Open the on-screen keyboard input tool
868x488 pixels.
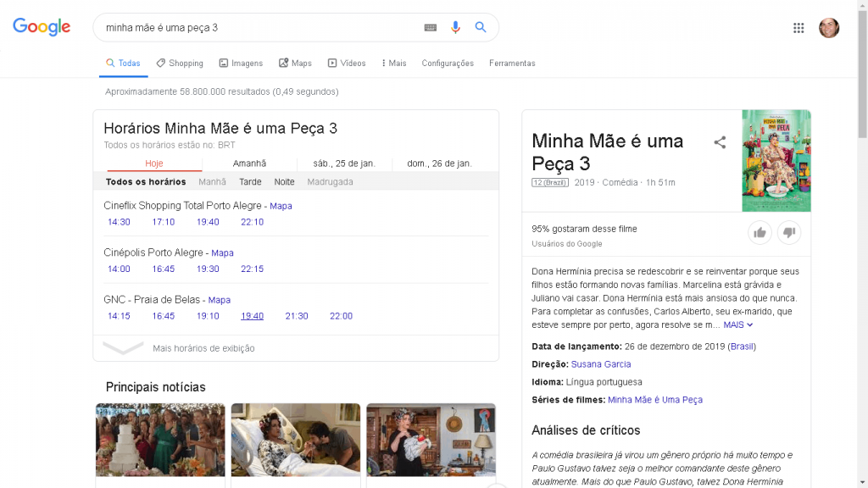click(x=430, y=28)
